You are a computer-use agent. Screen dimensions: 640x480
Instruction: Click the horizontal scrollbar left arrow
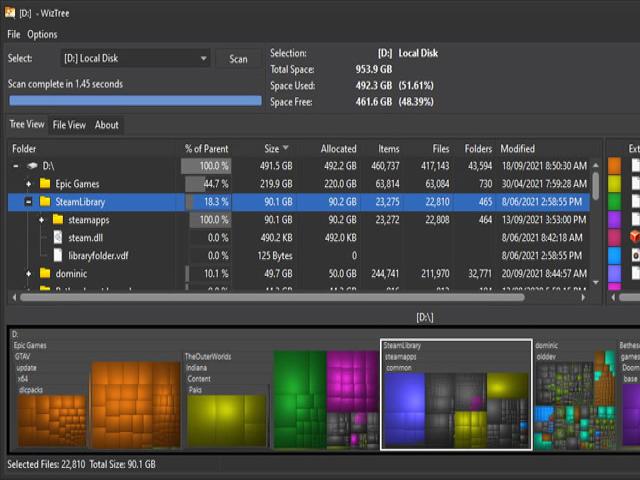pyautogui.click(x=14, y=298)
